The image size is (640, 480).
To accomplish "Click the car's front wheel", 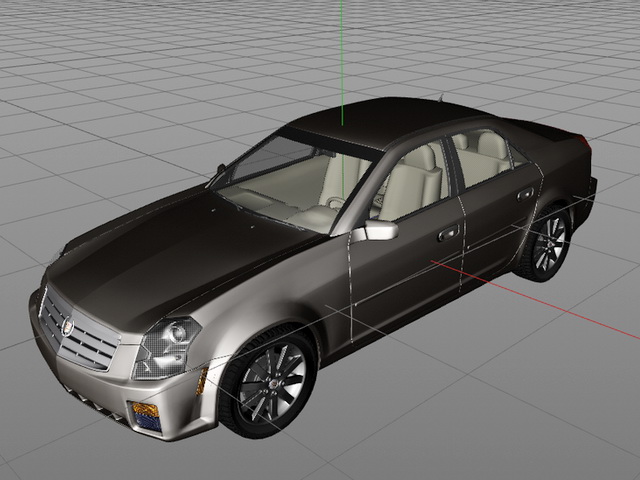I will coord(268,383).
